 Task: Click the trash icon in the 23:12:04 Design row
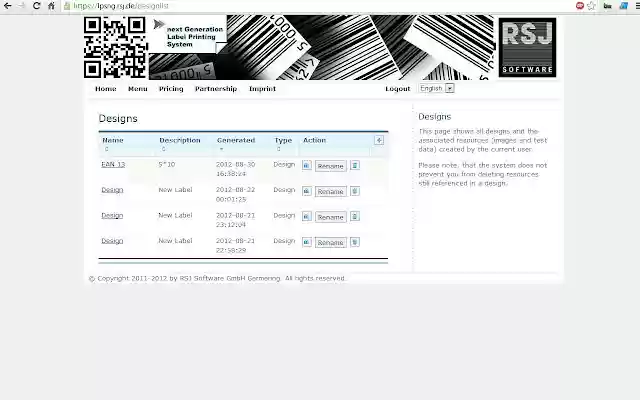355,216
